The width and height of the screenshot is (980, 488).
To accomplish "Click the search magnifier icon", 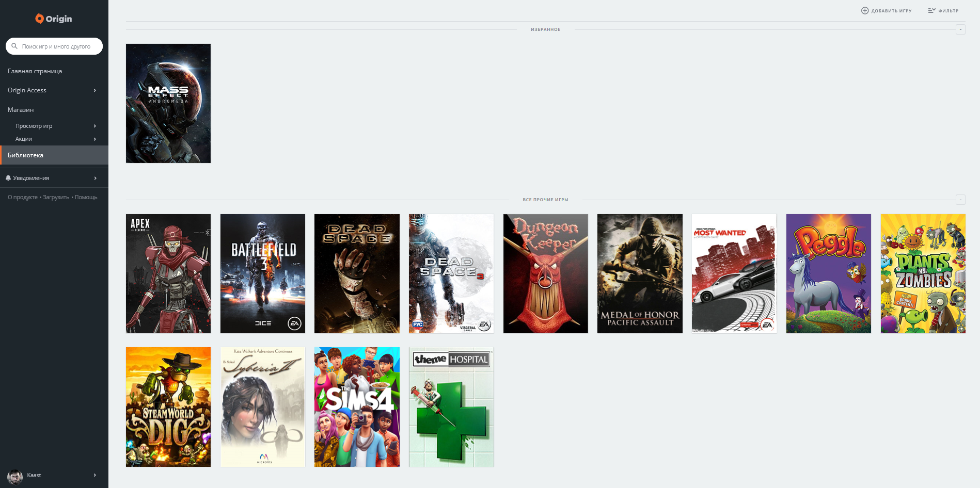I will pos(14,46).
